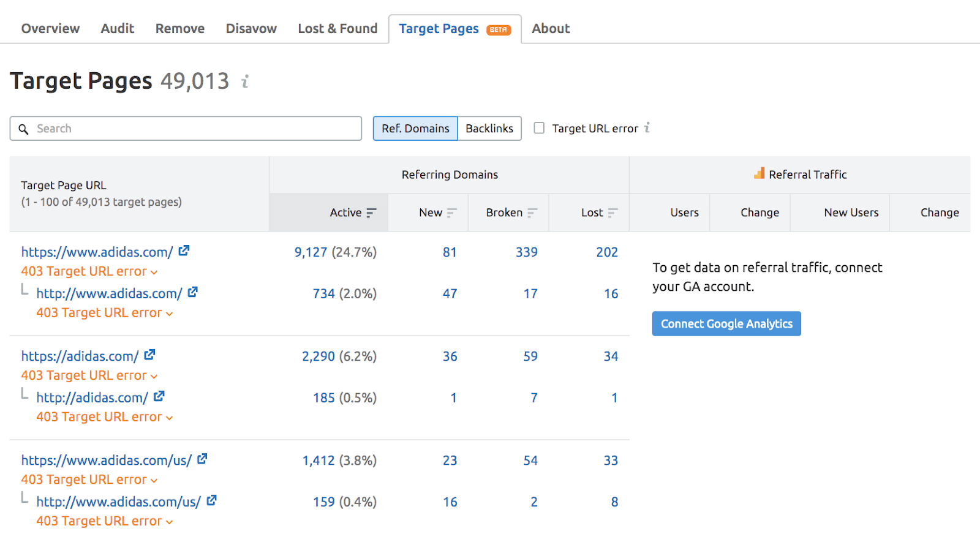Click active domains value 734
Image resolution: width=980 pixels, height=542 pixels.
click(x=323, y=294)
